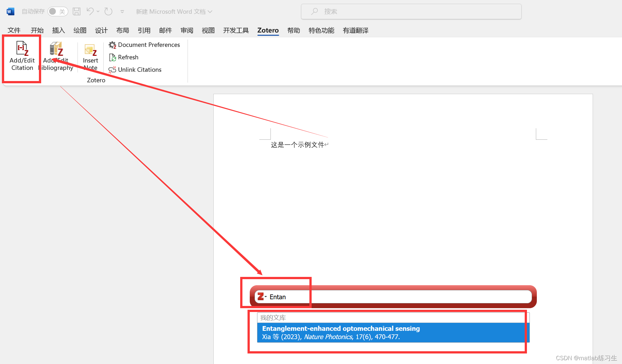Toggle the AutoSave switch
The width and height of the screenshot is (622, 364).
pos(57,11)
